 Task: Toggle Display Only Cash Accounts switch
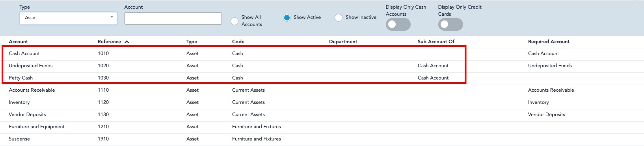pyautogui.click(x=398, y=24)
